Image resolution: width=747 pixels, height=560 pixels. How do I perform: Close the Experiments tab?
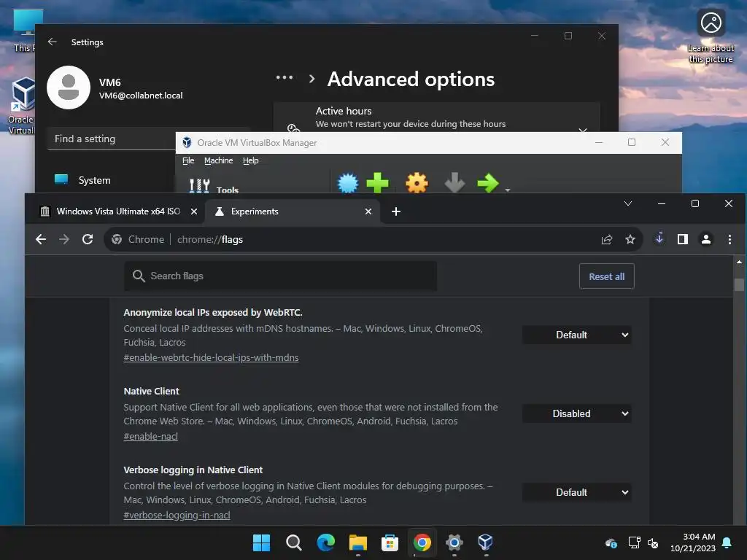click(368, 211)
